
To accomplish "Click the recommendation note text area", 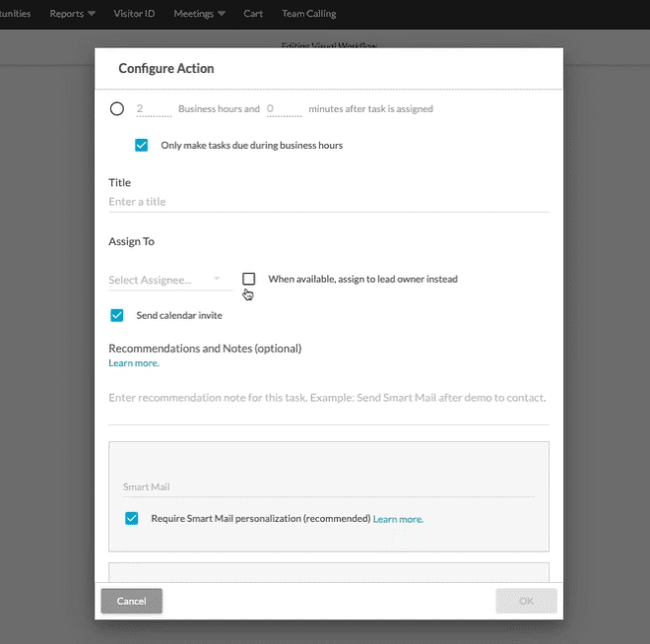I will [328, 398].
